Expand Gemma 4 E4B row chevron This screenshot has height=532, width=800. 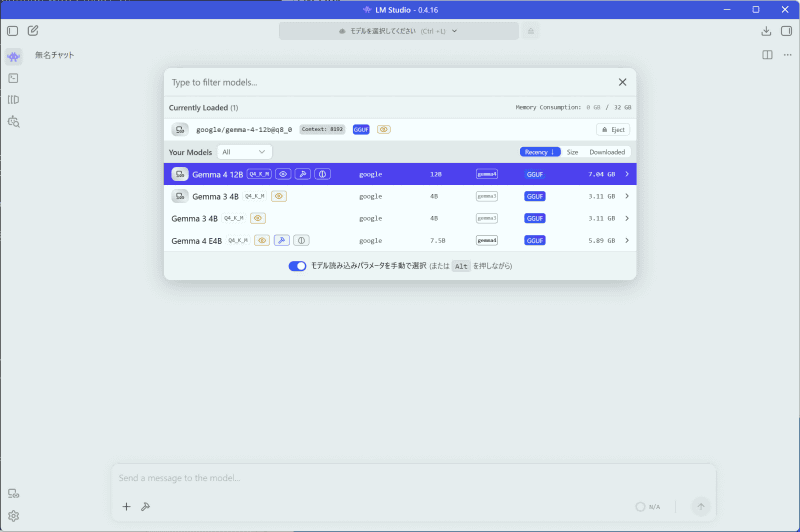coord(627,240)
